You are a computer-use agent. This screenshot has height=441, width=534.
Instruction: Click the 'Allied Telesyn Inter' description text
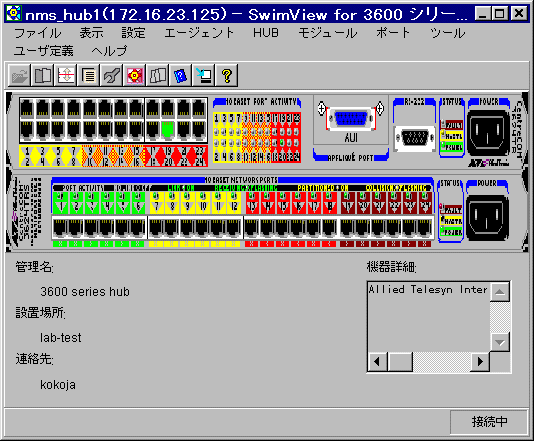(428, 289)
